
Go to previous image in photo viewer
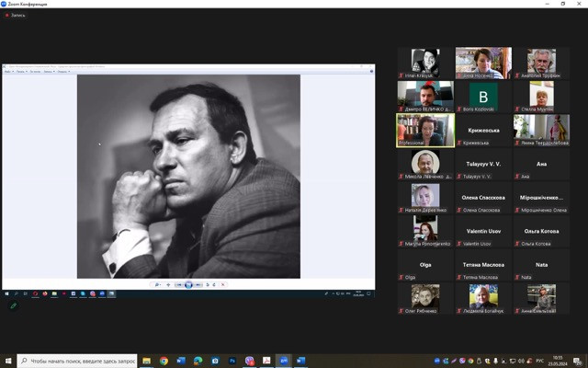tap(178, 285)
